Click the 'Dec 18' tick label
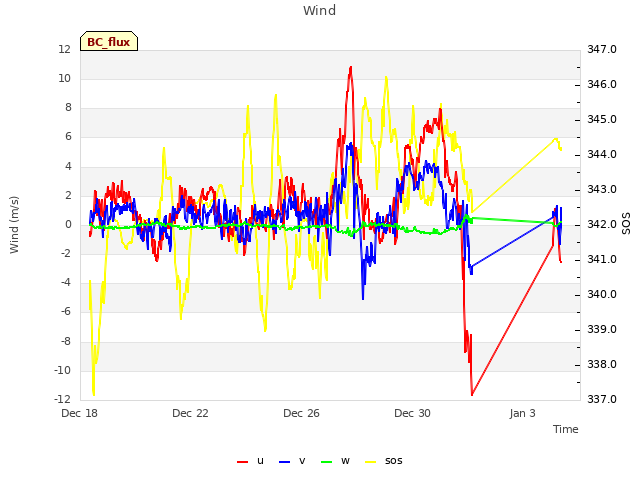The height and width of the screenshot is (480, 640). [x=79, y=413]
